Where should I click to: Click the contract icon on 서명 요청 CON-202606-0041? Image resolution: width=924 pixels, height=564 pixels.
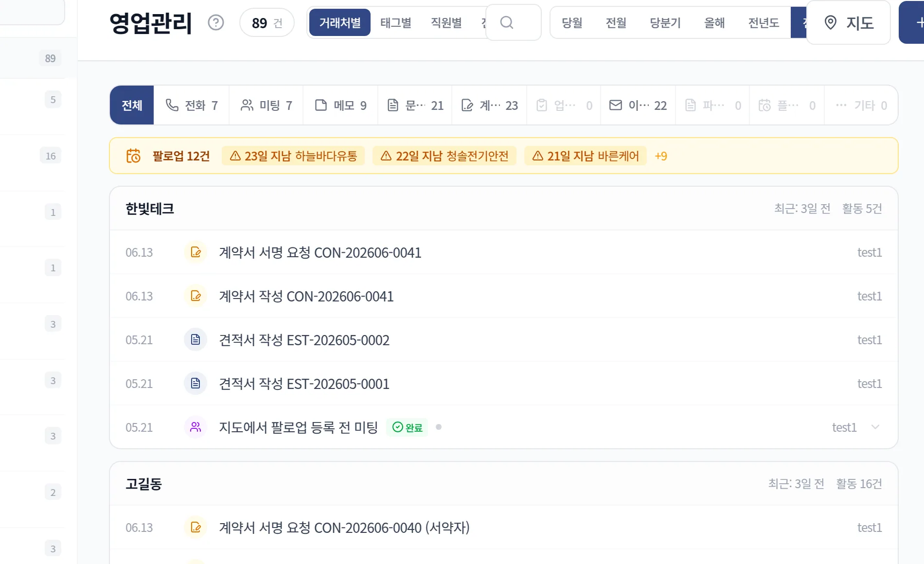point(195,252)
